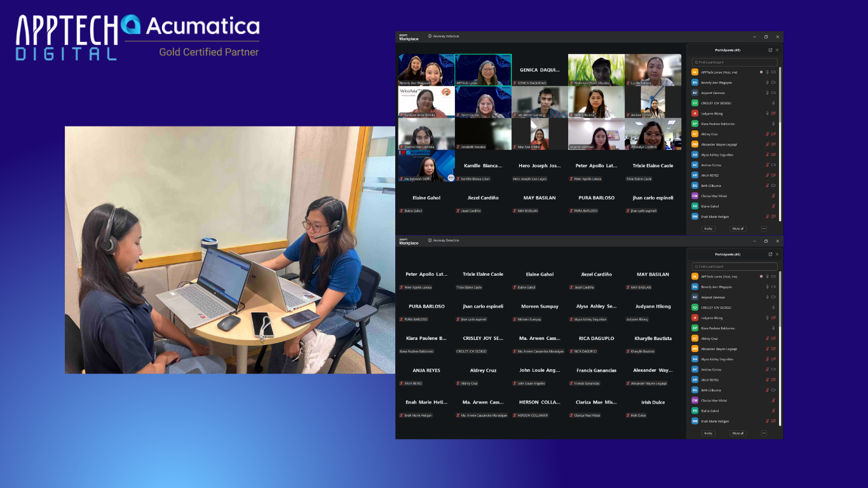Click Judyann Itliong's avatar in upper participants list
The image size is (868, 488).
pyautogui.click(x=695, y=113)
